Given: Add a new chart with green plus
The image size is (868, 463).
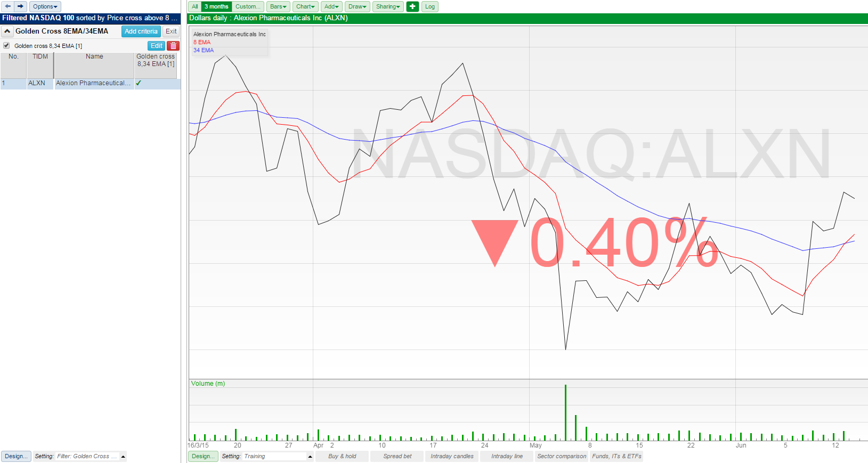Looking at the screenshot, I should point(412,6).
